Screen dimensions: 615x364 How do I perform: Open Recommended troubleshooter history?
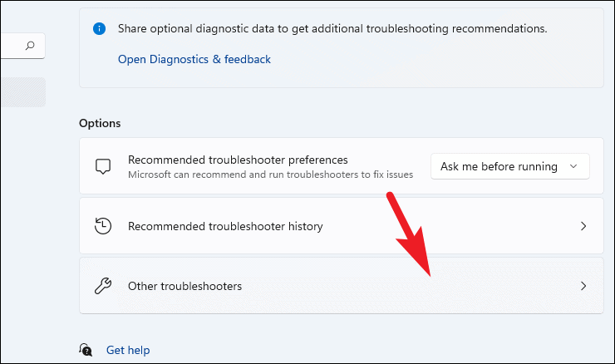click(x=225, y=226)
